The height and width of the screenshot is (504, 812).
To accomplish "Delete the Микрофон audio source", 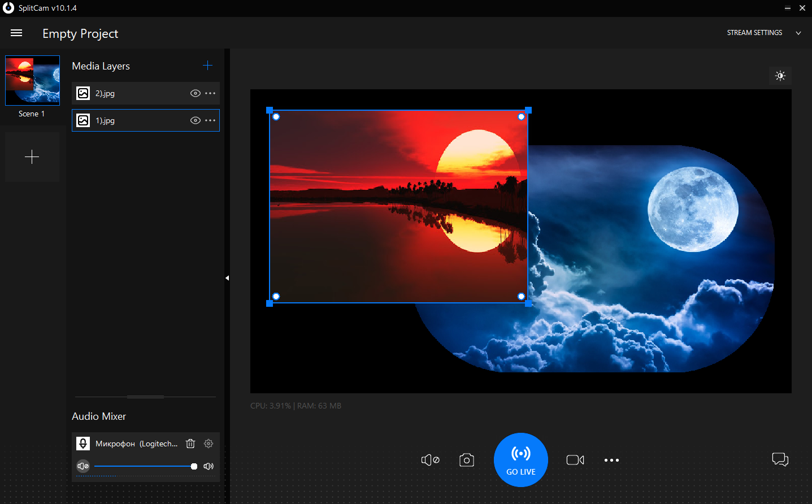I will [x=190, y=444].
